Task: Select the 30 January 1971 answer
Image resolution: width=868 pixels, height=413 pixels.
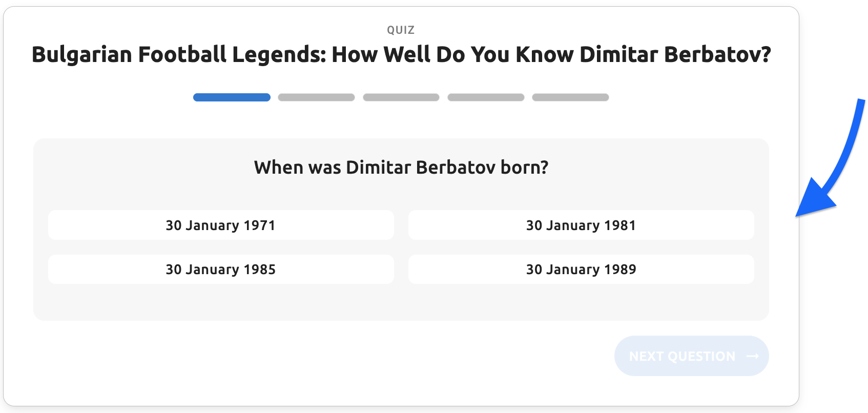Action: coord(221,225)
